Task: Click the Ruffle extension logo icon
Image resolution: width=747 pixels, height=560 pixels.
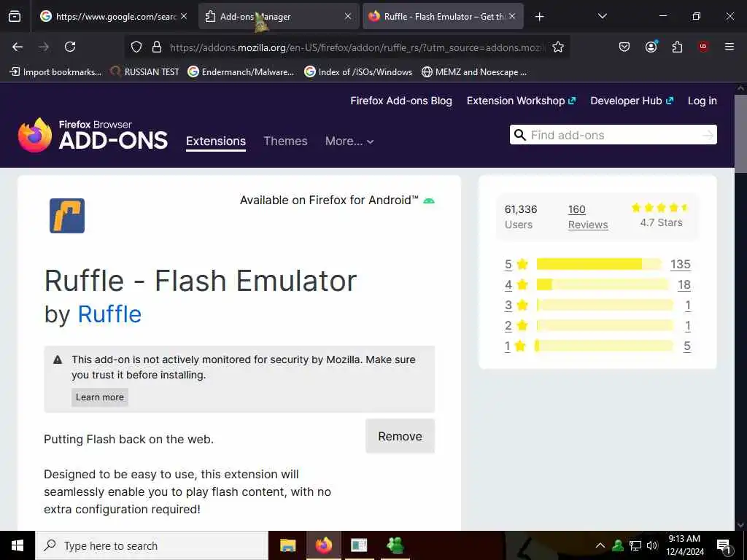Action: (x=67, y=216)
